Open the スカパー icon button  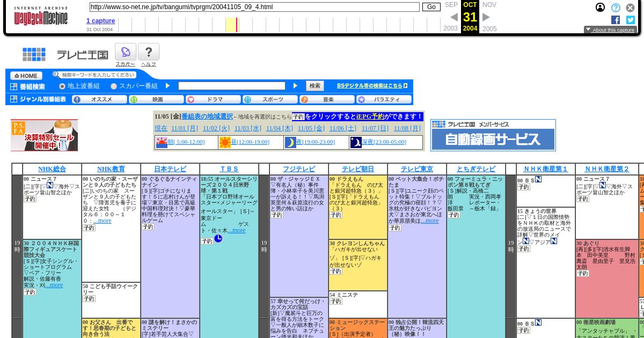click(125, 52)
